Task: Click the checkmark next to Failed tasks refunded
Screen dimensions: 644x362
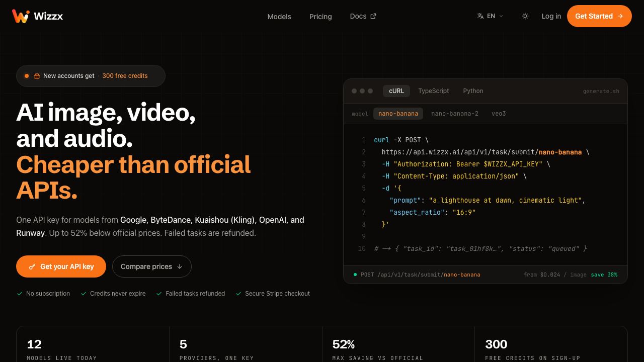Action: [x=159, y=294]
